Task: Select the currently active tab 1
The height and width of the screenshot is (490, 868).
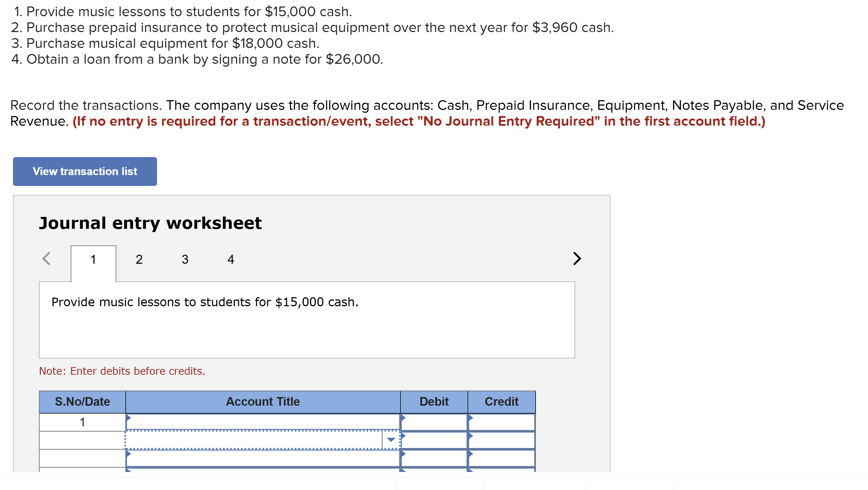Action: [93, 259]
